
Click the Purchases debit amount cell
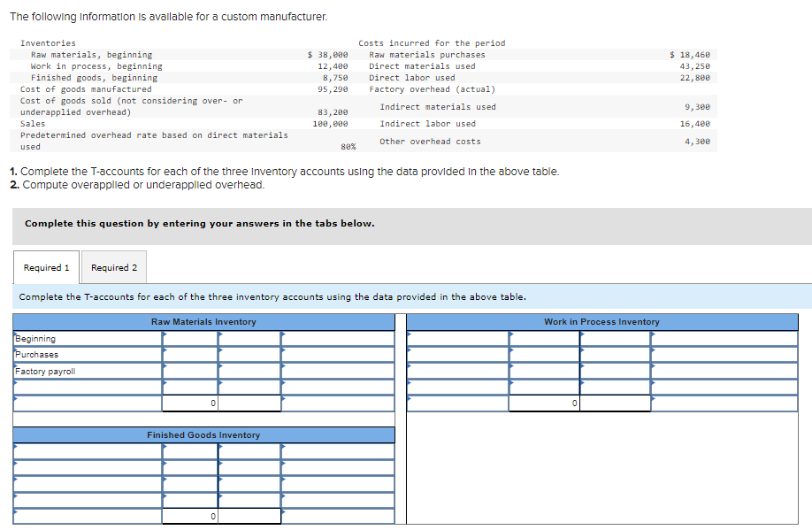pos(190,355)
